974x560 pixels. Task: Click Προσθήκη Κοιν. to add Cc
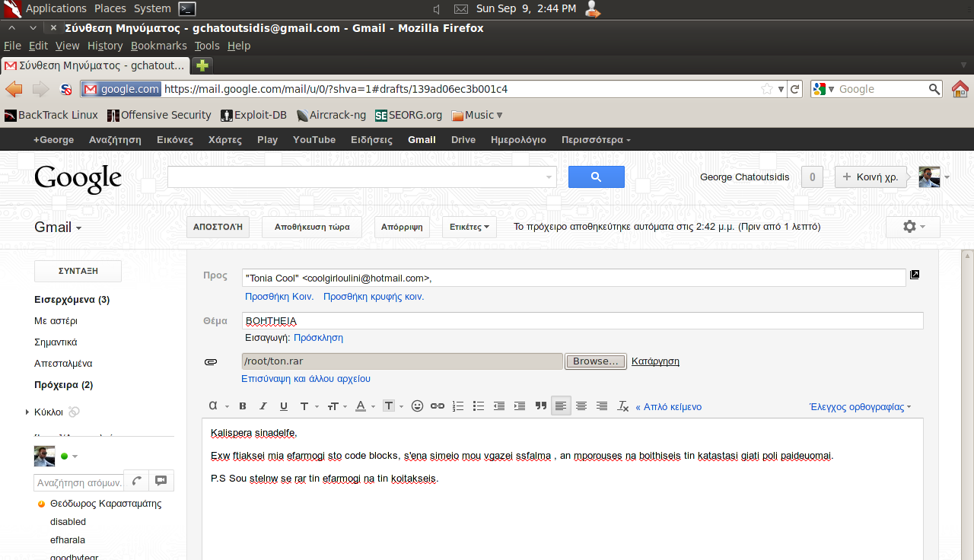pyautogui.click(x=279, y=297)
